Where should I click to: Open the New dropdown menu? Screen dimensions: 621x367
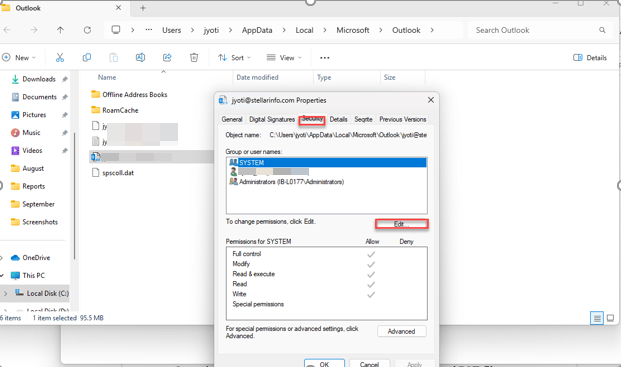click(19, 58)
